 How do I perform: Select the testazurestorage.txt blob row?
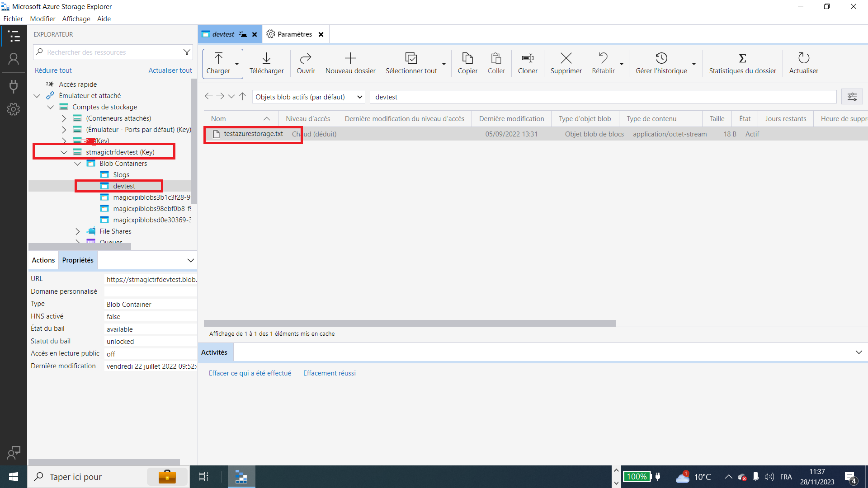(253, 134)
